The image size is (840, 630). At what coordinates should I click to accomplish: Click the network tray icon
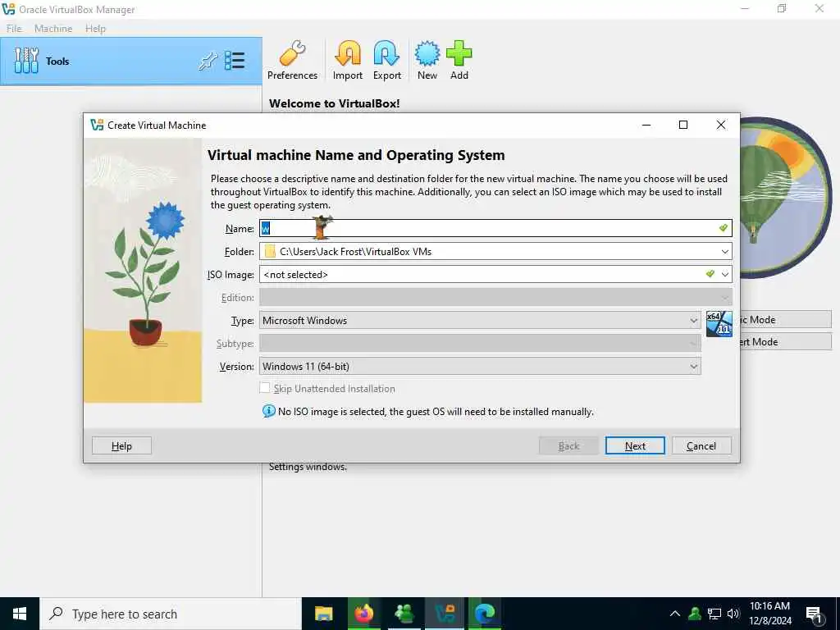click(x=714, y=614)
